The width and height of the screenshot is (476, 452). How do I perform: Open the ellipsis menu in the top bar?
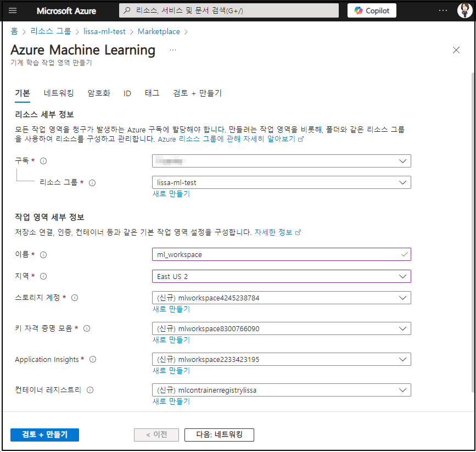[x=442, y=10]
